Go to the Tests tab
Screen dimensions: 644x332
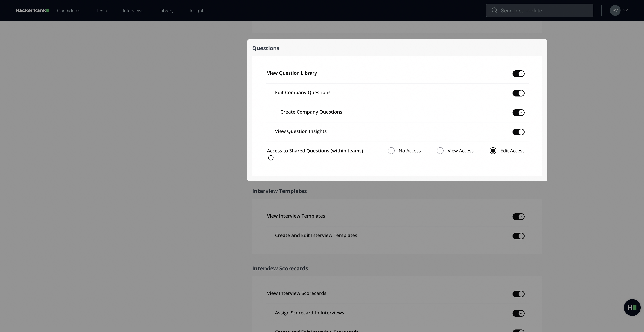[101, 11]
